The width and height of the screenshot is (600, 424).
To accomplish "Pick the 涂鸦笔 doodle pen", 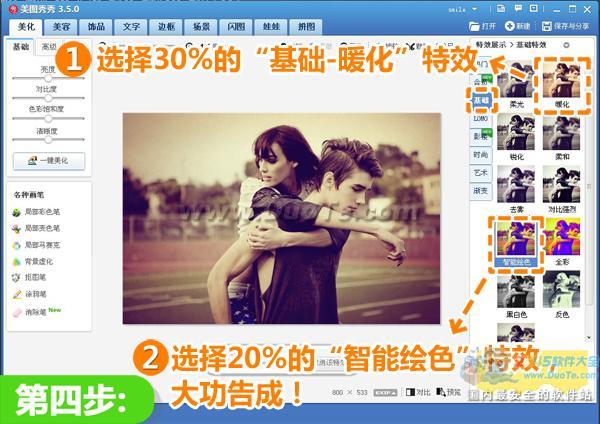I will point(29,294).
